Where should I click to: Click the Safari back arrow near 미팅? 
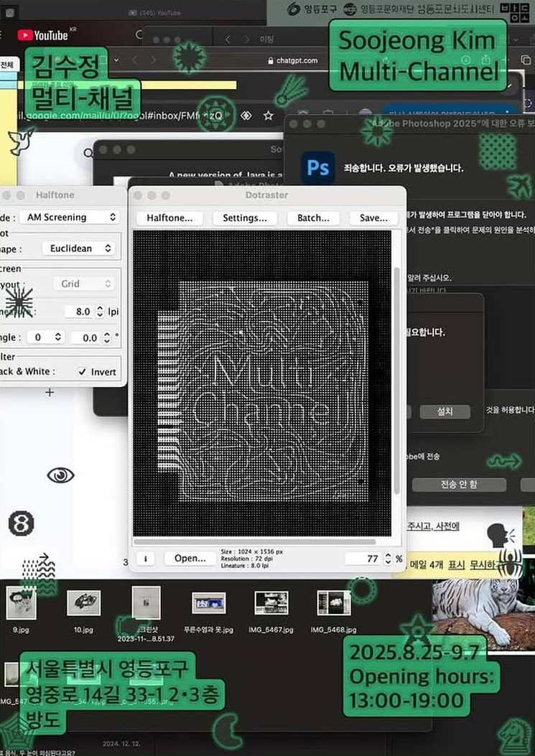tap(227, 39)
